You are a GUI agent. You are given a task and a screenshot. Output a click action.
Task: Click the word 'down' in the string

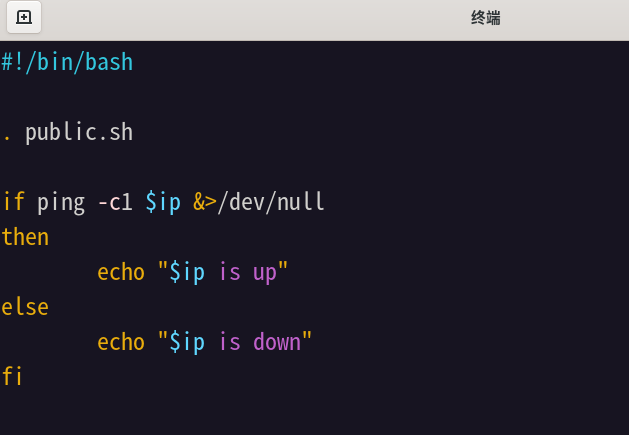click(277, 342)
